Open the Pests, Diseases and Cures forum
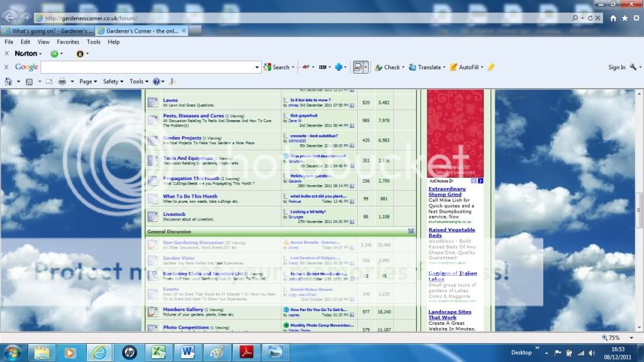Viewport: 644px width, 362px height. (193, 116)
